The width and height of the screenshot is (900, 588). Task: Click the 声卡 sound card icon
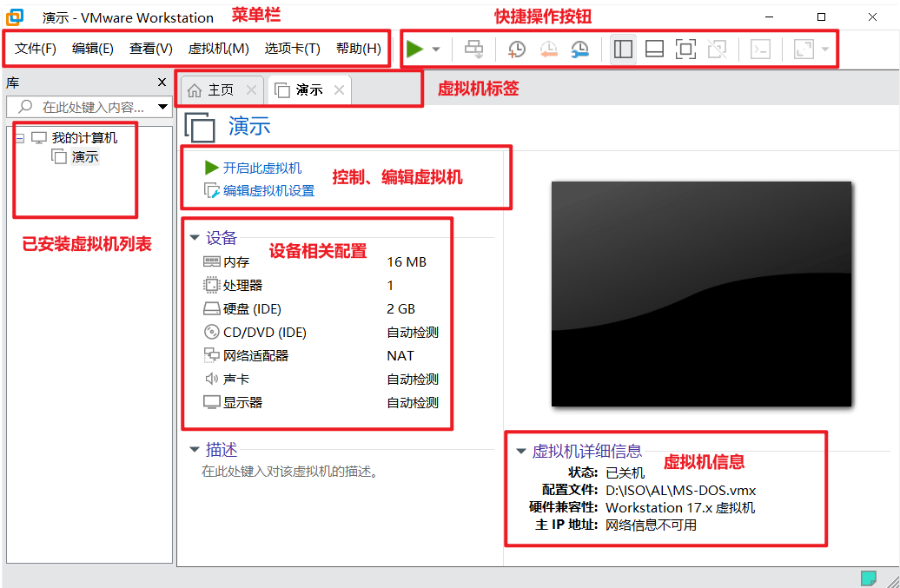click(x=208, y=379)
